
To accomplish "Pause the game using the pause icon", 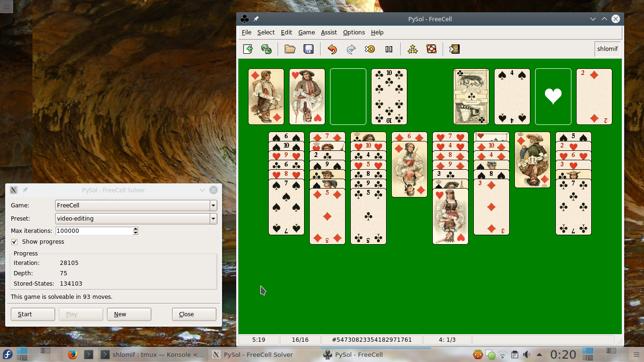I will pos(389,49).
